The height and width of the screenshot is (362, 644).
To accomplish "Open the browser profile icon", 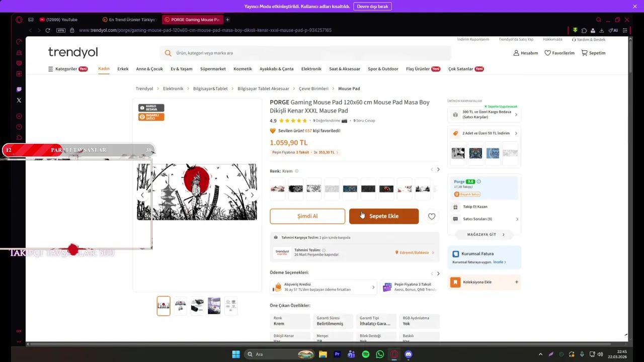I will pos(593,30).
